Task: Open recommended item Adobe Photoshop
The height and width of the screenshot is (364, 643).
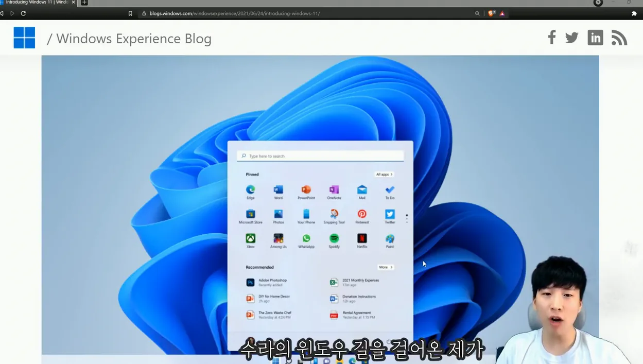Action: [x=267, y=282]
